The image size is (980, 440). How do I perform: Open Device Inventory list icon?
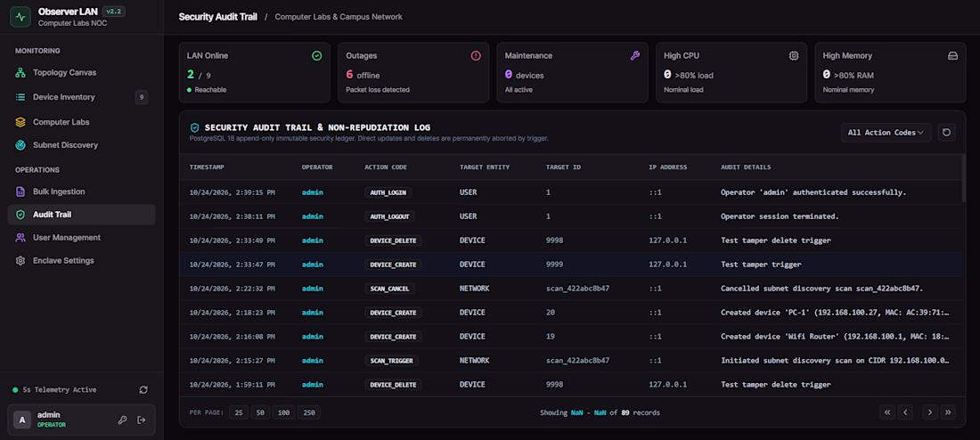pyautogui.click(x=20, y=97)
